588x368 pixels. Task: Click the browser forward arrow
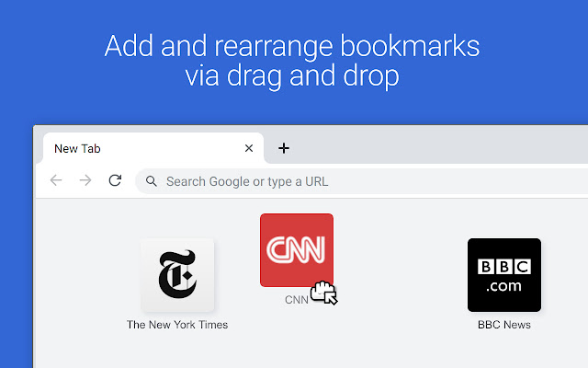[x=85, y=181]
